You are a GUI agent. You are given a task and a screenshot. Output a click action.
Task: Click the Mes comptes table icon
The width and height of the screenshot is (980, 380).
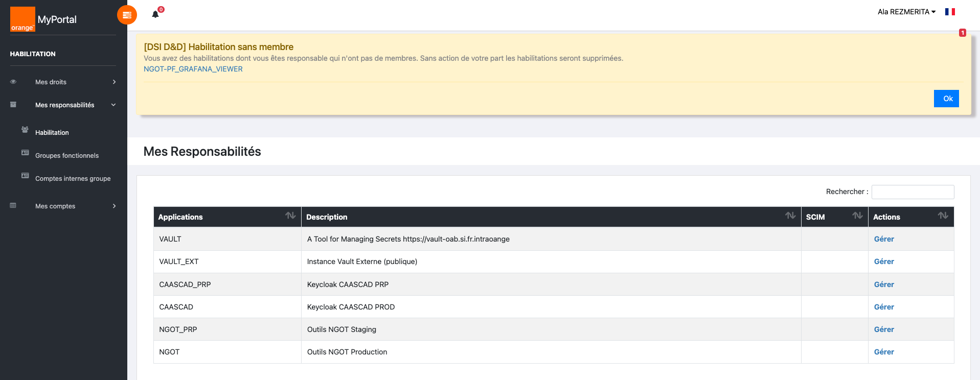[13, 206]
